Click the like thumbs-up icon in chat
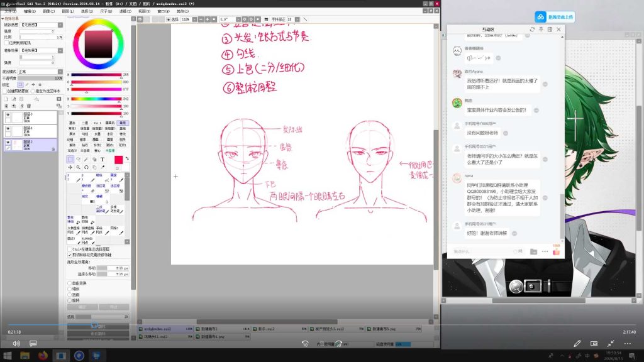 556,251
